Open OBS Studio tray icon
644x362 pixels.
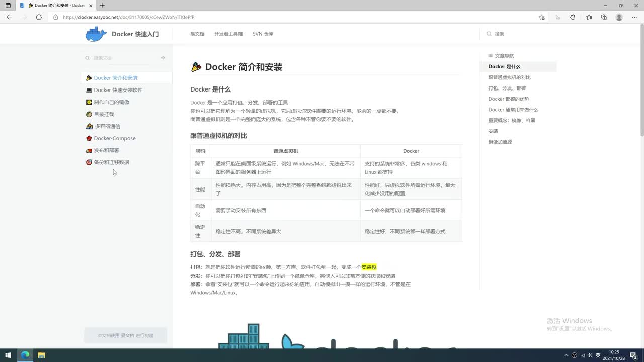574,355
